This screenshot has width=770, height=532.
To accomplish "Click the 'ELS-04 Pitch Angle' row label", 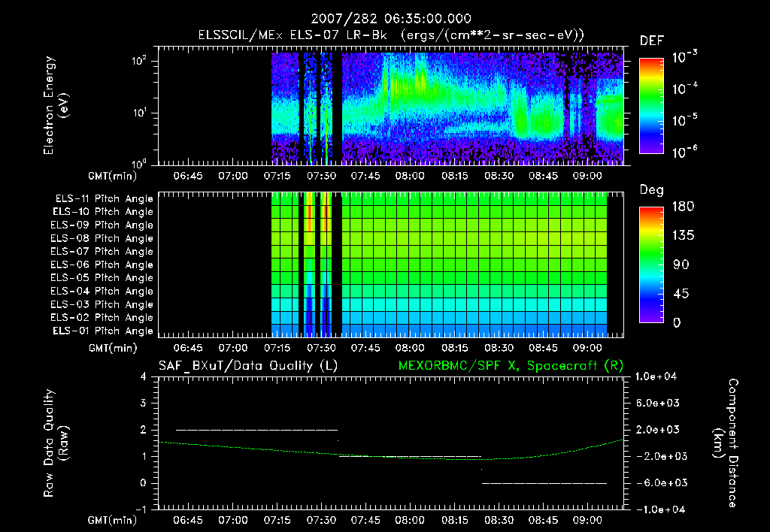I will click(102, 292).
